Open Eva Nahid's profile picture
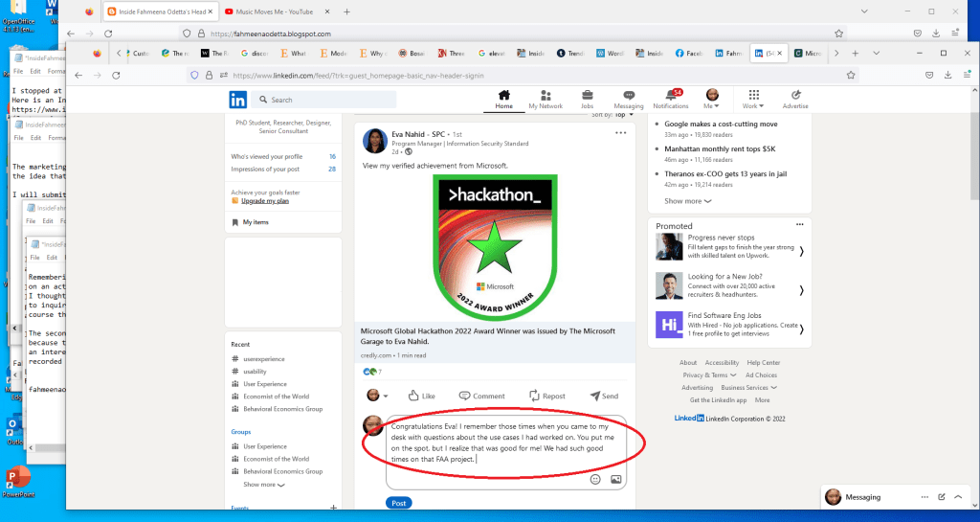This screenshot has width=980, height=522. [x=375, y=141]
